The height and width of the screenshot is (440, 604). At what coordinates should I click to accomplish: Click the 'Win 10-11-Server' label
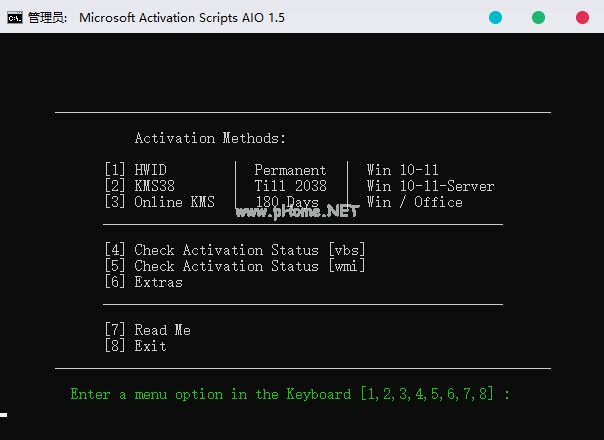[x=430, y=186]
